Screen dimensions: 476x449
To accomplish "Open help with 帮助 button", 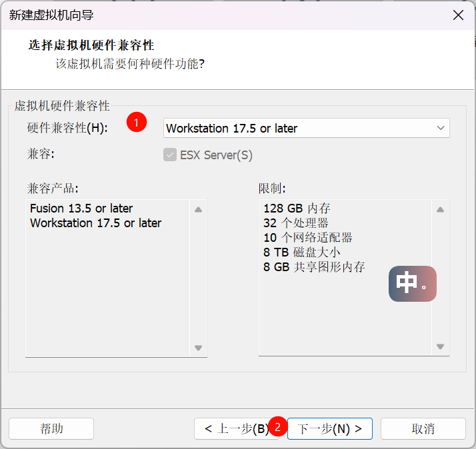I will pyautogui.click(x=51, y=428).
